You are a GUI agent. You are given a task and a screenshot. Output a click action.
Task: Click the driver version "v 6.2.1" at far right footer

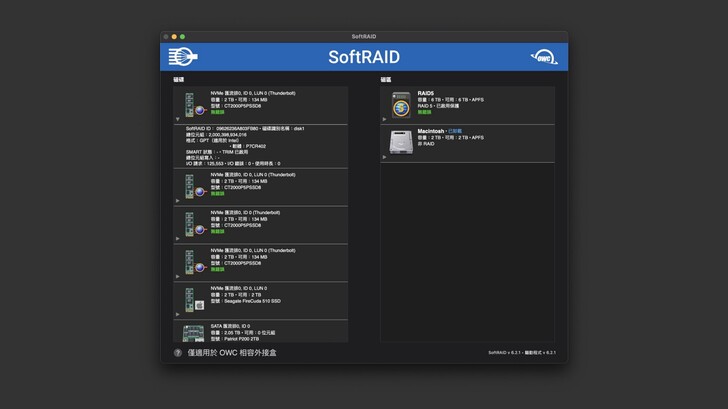(549, 353)
